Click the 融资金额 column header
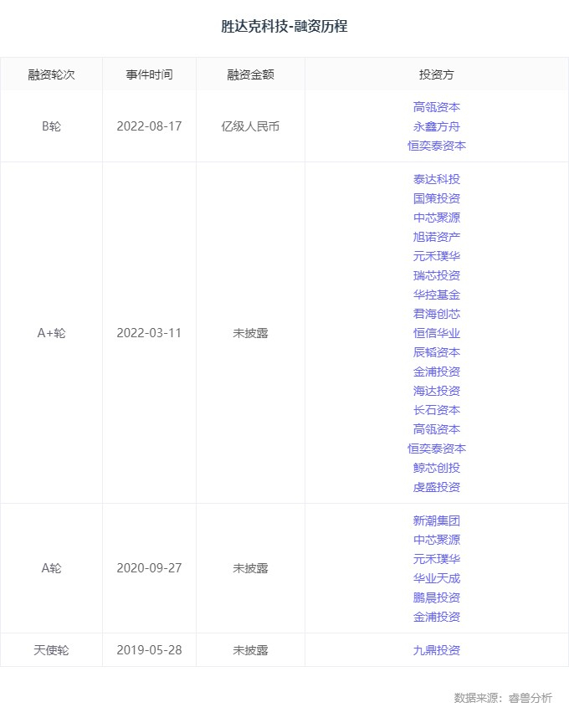 coord(250,74)
